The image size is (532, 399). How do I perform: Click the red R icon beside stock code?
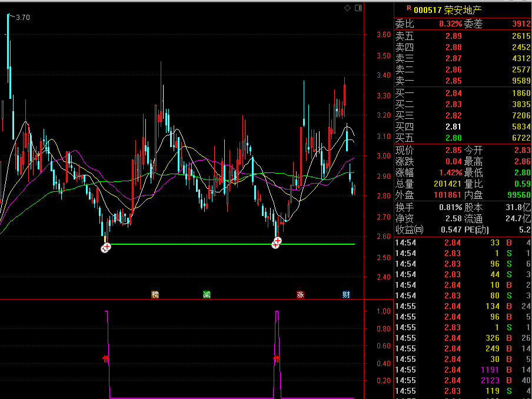click(408, 9)
